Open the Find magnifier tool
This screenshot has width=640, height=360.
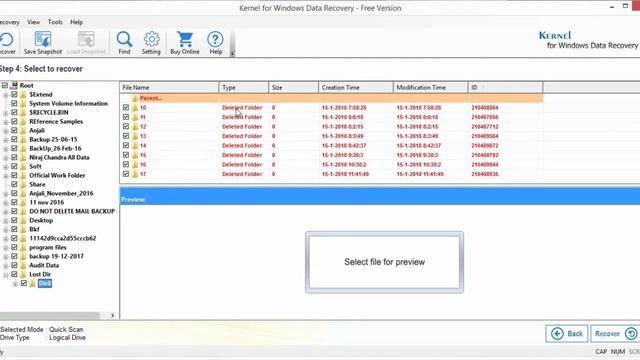coord(124,40)
